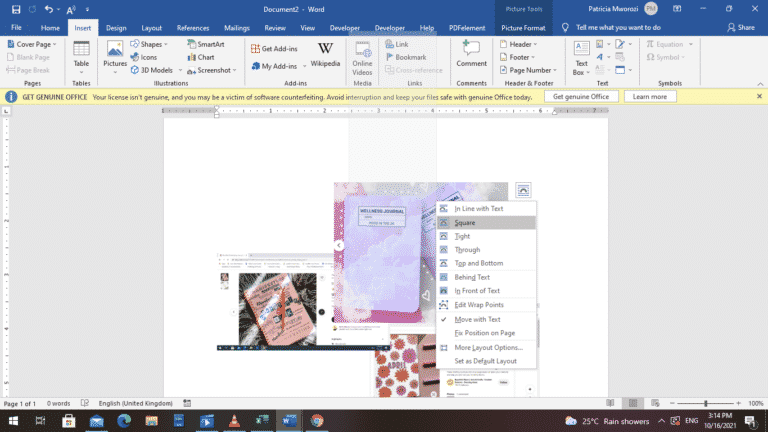Choose In Line with Text wrapping
The height and width of the screenshot is (432, 768).
[x=486, y=209]
